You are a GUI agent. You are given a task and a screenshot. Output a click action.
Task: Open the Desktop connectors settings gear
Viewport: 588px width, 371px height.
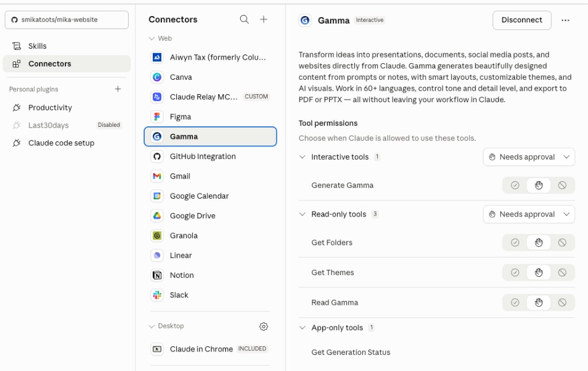tap(264, 326)
